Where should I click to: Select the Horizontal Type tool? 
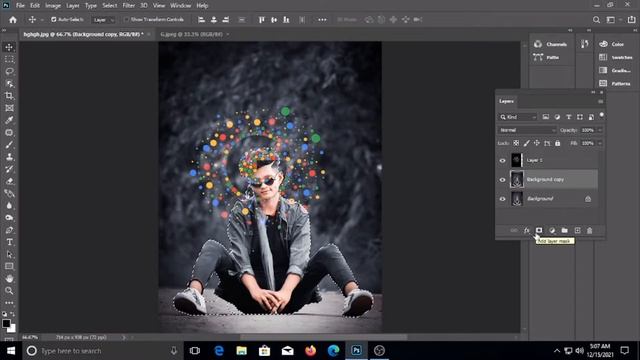pos(9,242)
